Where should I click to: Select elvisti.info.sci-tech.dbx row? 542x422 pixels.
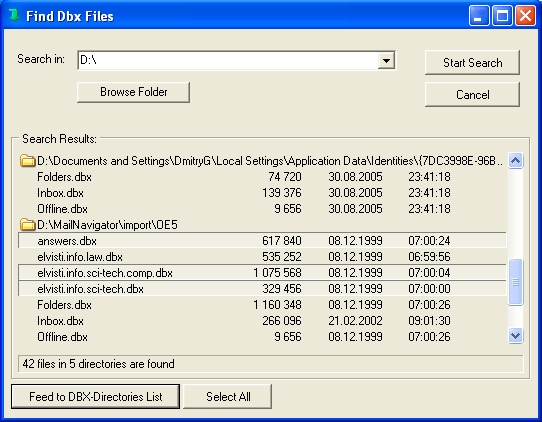click(x=262, y=289)
